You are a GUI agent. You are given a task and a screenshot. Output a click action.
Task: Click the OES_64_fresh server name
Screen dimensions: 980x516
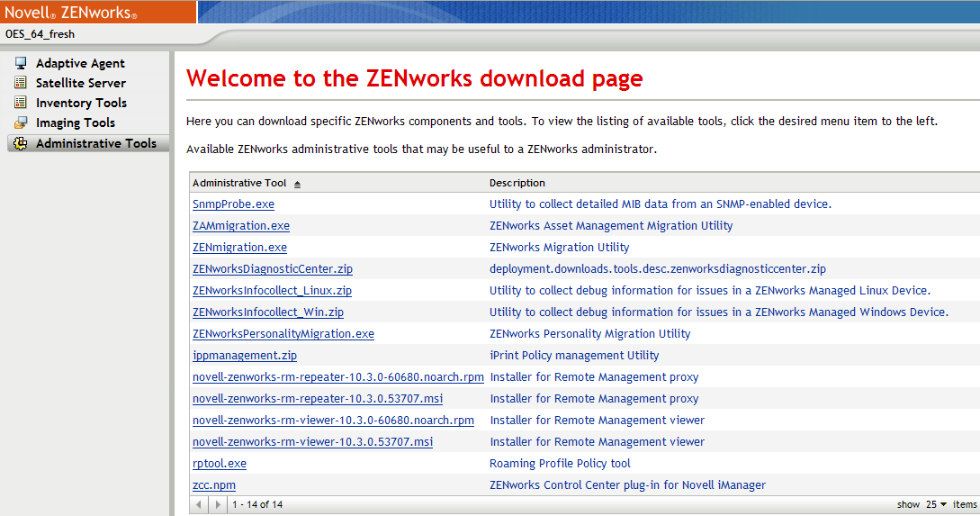(40, 34)
